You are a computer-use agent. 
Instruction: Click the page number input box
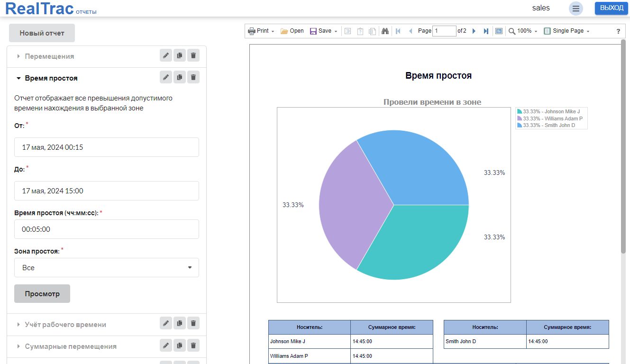pyautogui.click(x=444, y=31)
